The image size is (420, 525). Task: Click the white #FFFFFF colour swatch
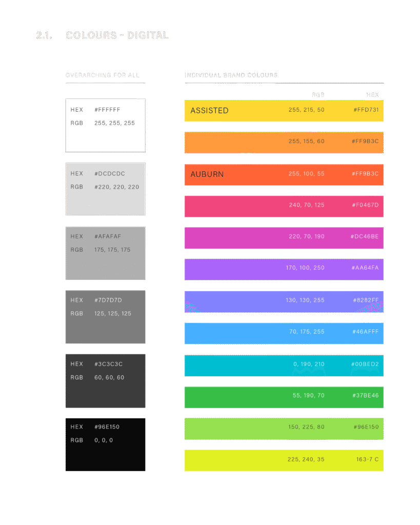click(105, 125)
